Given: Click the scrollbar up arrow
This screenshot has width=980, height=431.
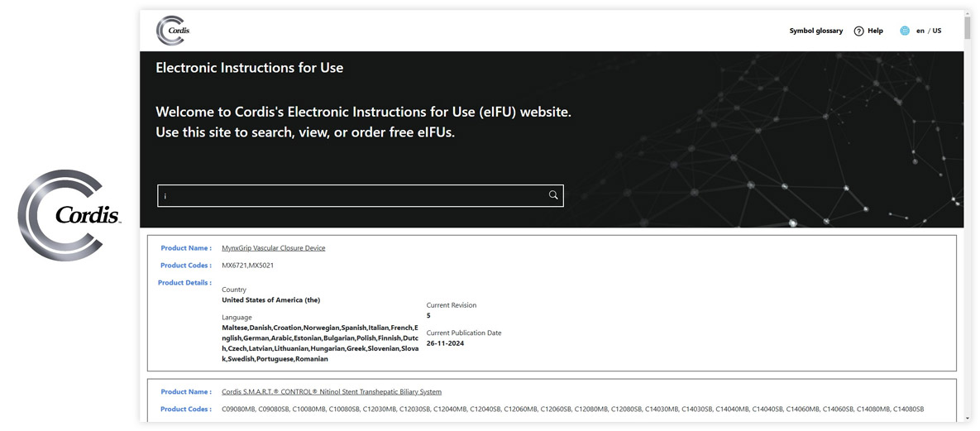Looking at the screenshot, I should pos(968,14).
